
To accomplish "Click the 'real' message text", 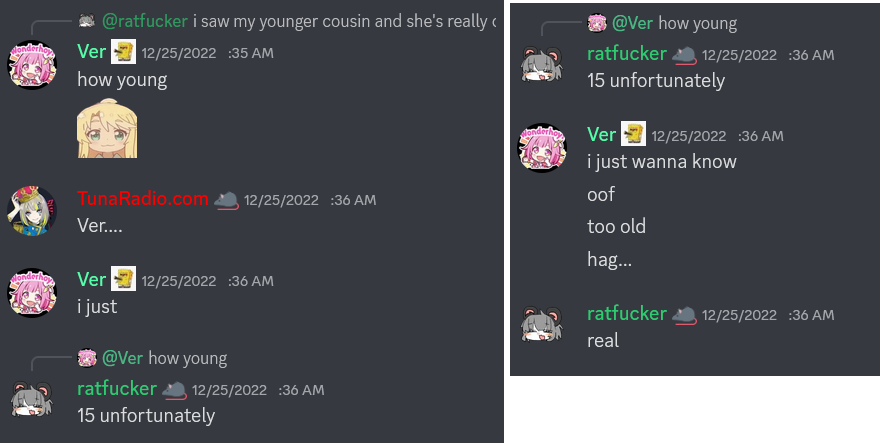I will (603, 341).
